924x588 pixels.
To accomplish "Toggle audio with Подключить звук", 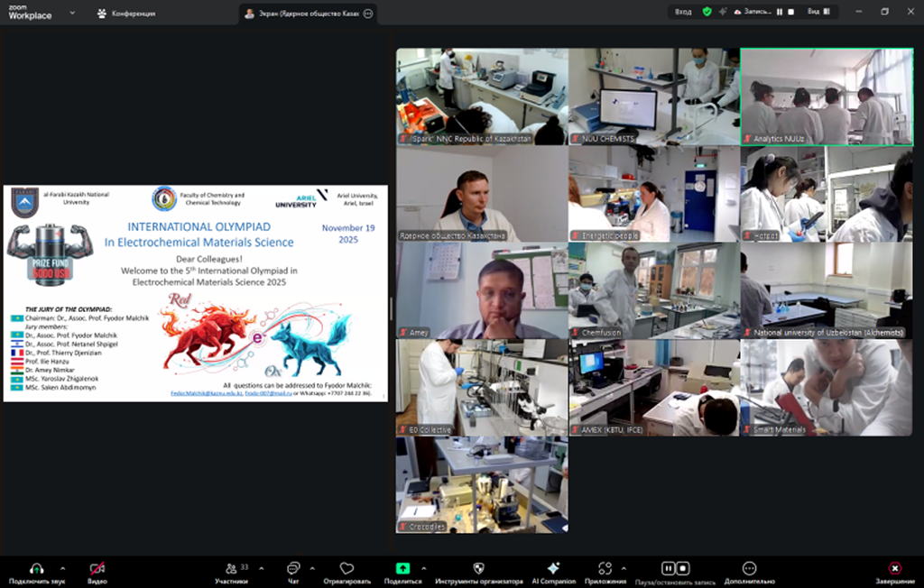I will (x=37, y=568).
